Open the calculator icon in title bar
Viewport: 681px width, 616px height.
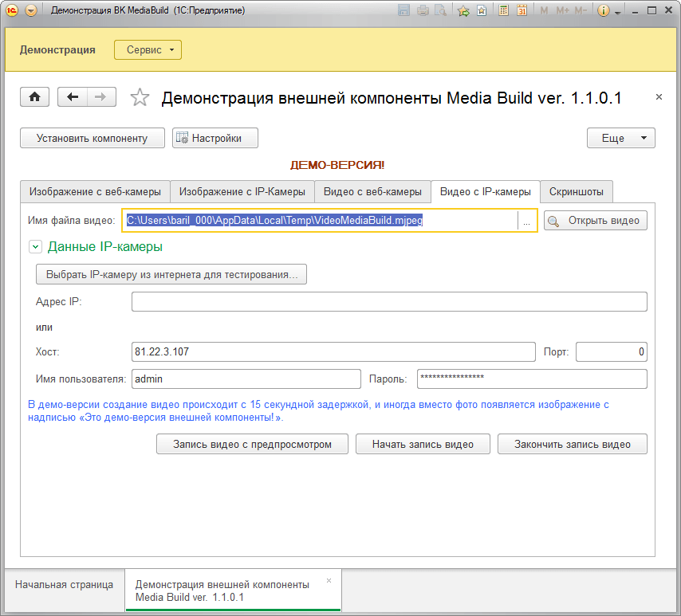pyautogui.click(x=503, y=10)
